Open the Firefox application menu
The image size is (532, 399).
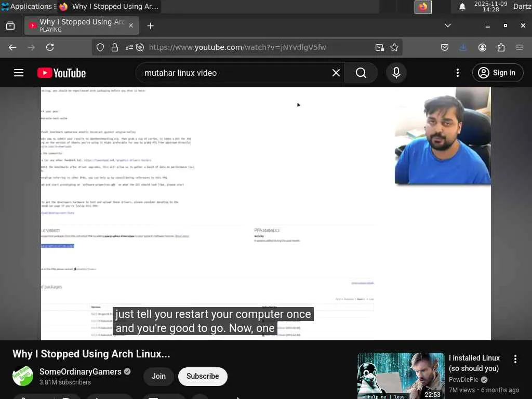click(520, 47)
